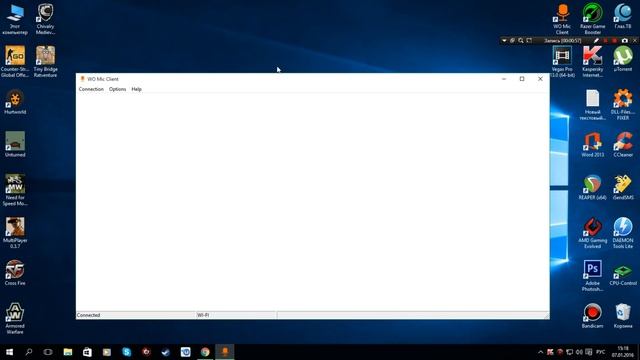Select the REAPER (x64) desktop shortcut
Viewport: 640px width, 360px height.
coord(593,187)
